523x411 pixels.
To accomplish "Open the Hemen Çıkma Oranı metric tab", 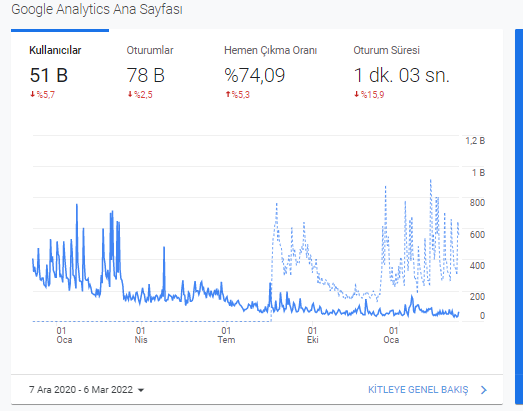I will pos(270,50).
